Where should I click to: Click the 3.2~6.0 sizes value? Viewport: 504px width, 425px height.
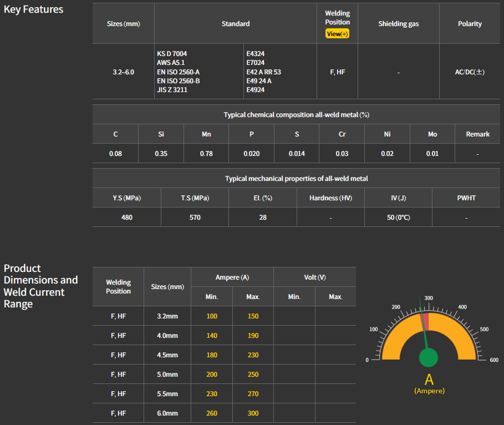click(x=123, y=72)
